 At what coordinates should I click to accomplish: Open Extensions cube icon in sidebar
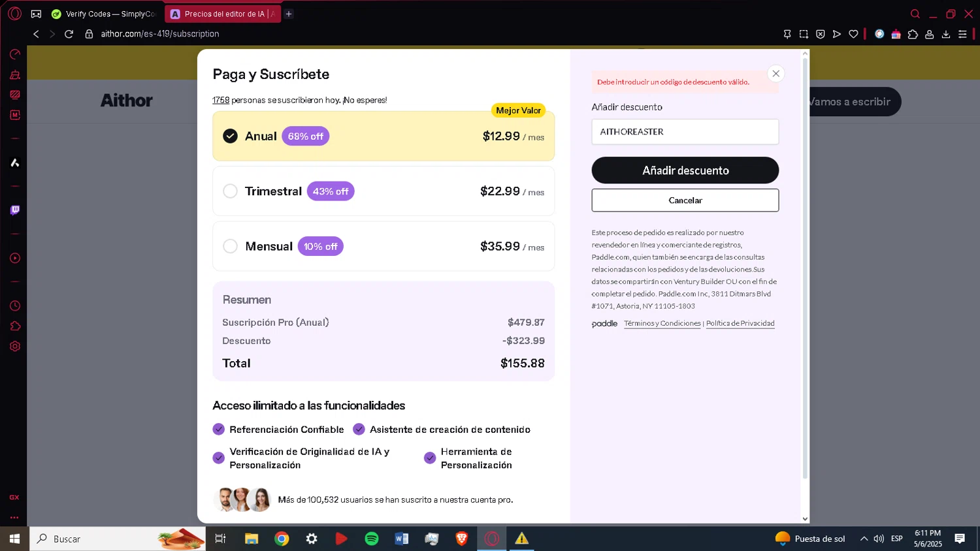14,326
